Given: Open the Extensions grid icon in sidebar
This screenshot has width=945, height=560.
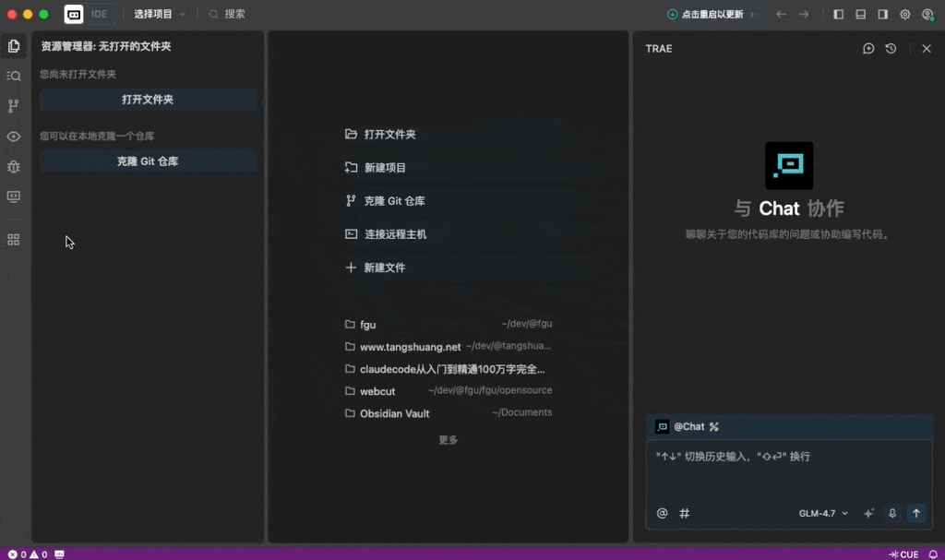Looking at the screenshot, I should pos(14,240).
